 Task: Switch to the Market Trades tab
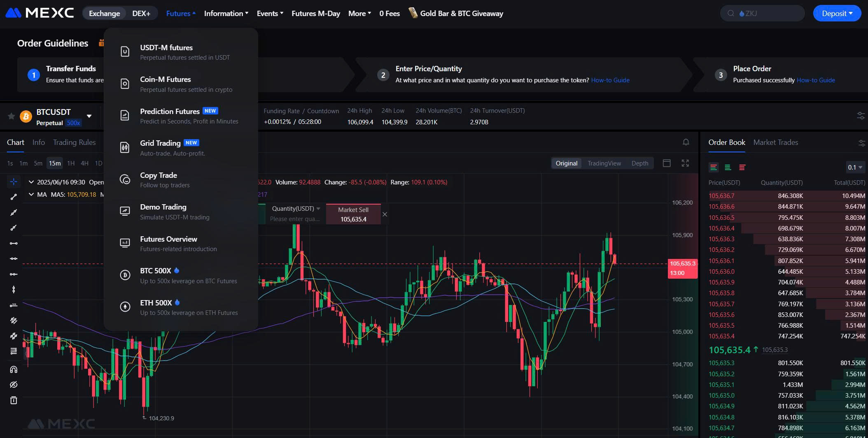click(775, 142)
